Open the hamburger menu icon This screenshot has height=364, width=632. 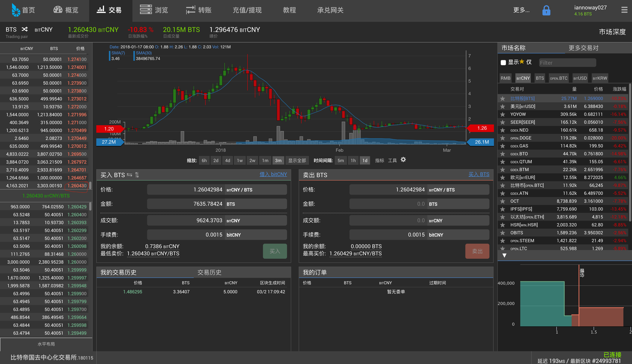click(624, 10)
